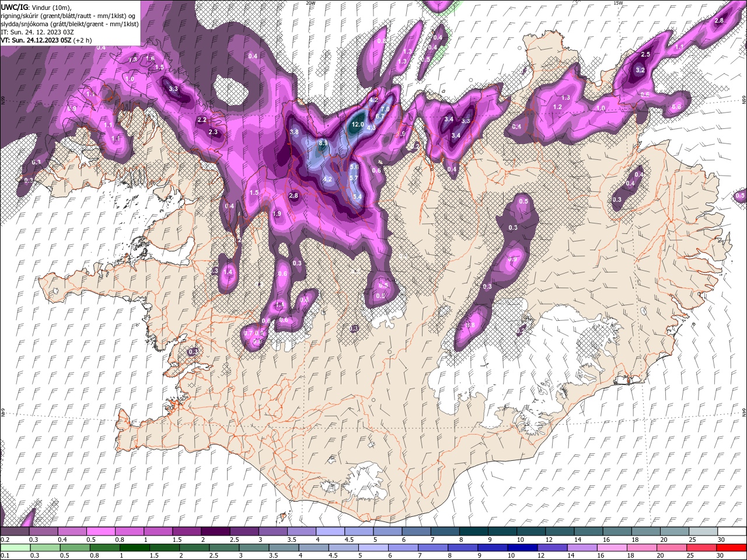747x560 pixels.
Task: Click the 2.5 map value above 3.2
Action: tap(645, 54)
